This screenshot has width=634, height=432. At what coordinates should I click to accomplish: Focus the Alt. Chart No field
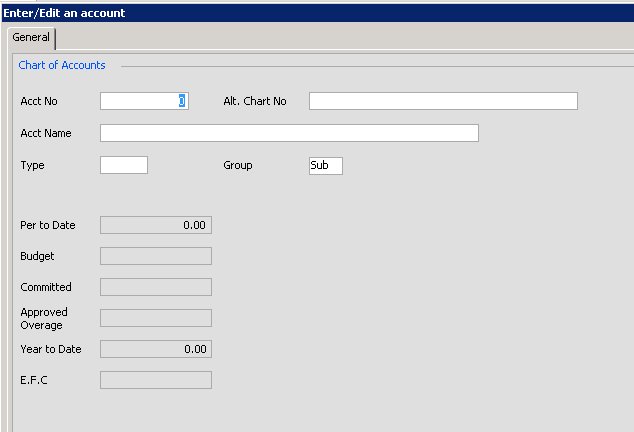coord(443,101)
